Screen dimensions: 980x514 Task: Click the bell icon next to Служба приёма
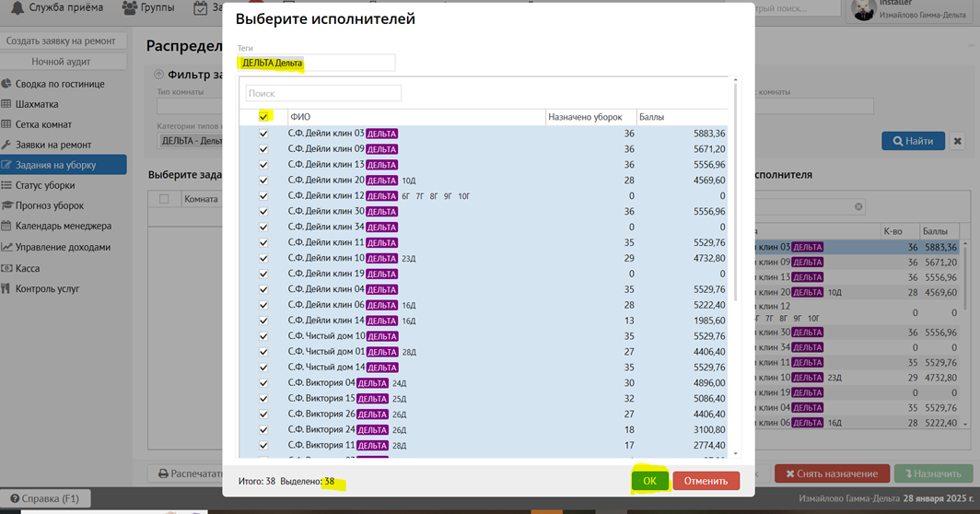click(17, 8)
